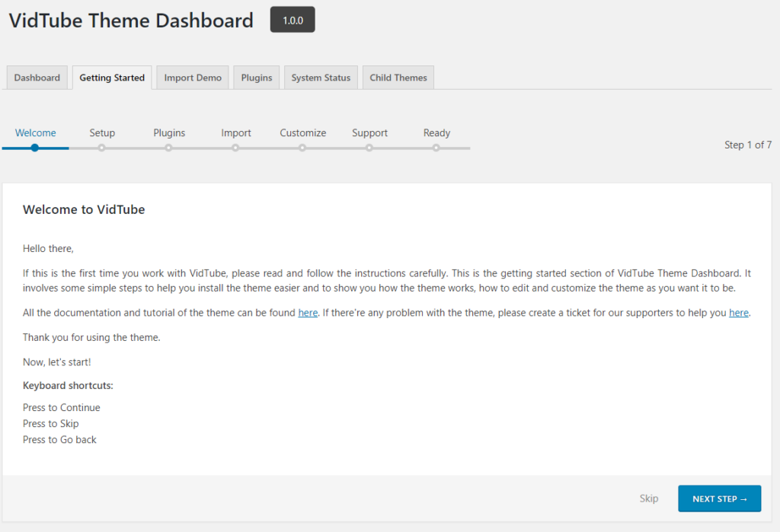The image size is (780, 532).
Task: Switch to the Dashboard tab
Action: point(37,77)
